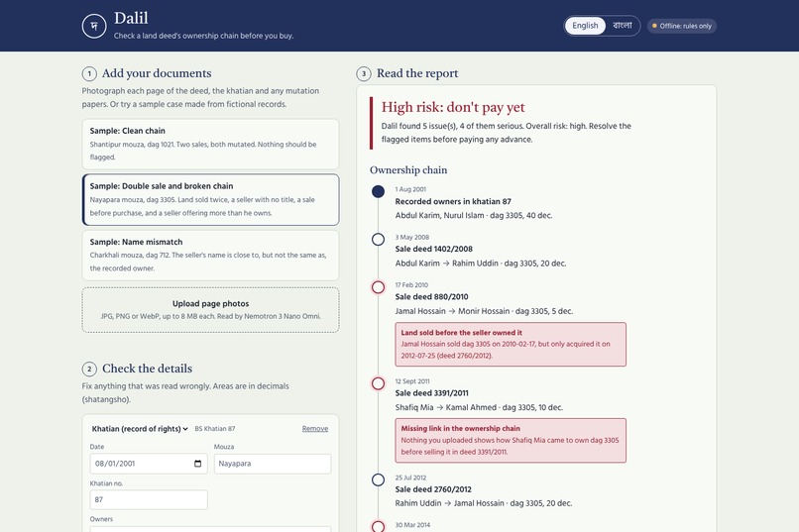
Task: Click 'Sale deed 3391/2011' entry
Action: pos(431,393)
